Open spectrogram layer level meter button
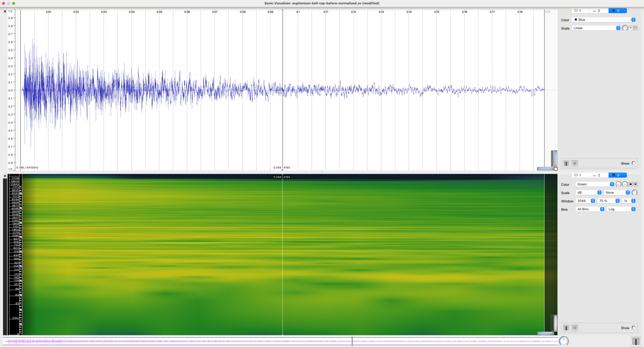 coord(566,328)
